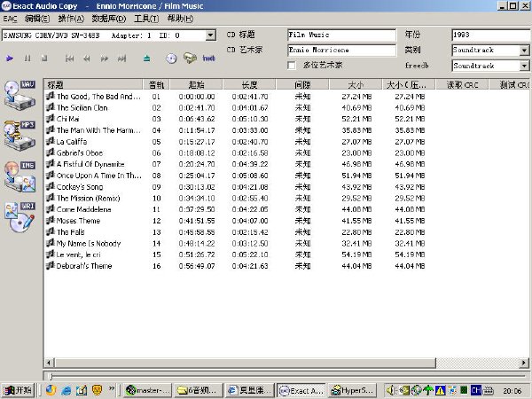Select track My Name Is Nobody
This screenshot has width=532, height=399.
tap(89, 243)
